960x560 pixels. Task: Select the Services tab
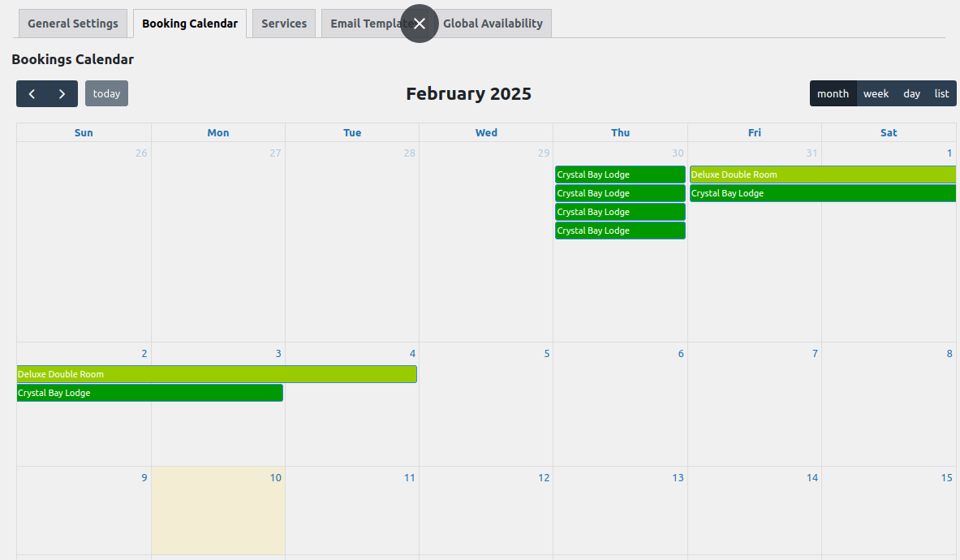(283, 23)
